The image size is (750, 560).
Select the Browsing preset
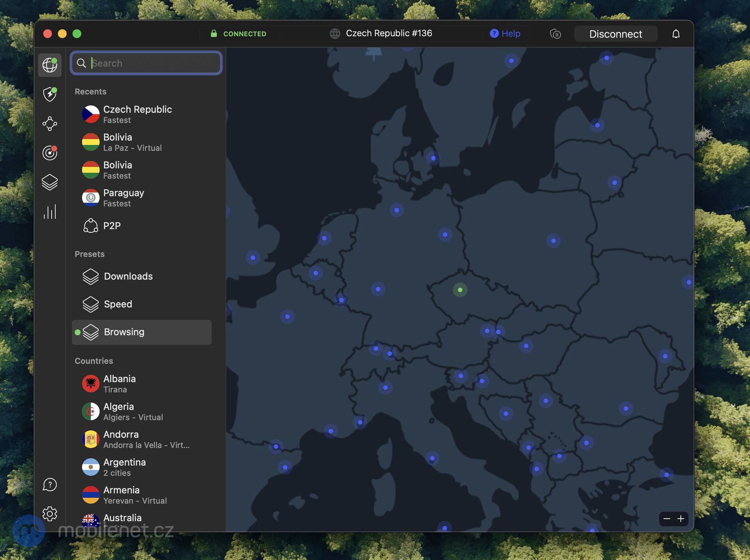click(141, 332)
